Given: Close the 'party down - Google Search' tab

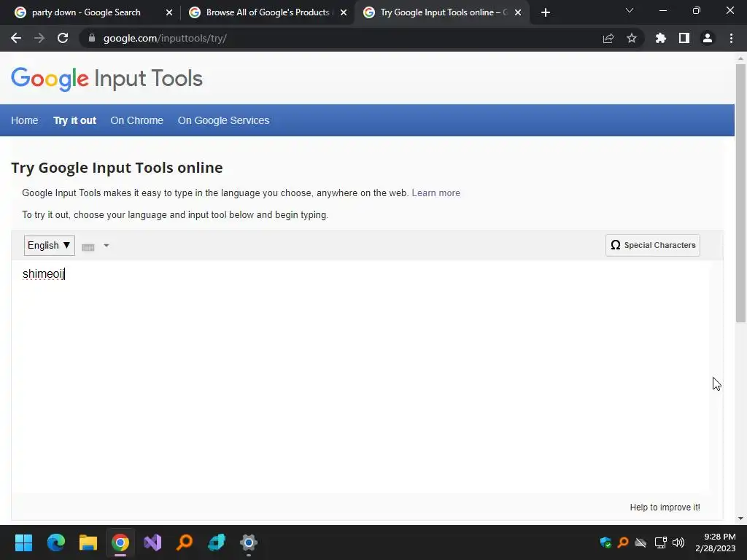Looking at the screenshot, I should (169, 13).
